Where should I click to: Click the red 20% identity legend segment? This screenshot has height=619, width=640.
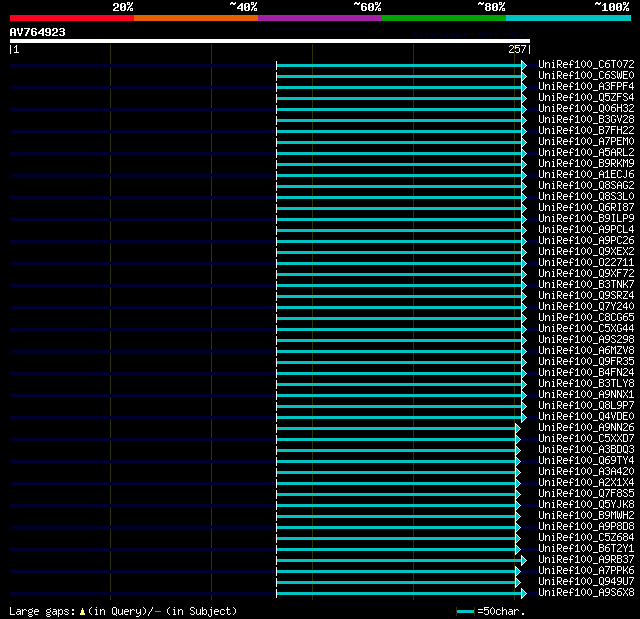tap(72, 18)
